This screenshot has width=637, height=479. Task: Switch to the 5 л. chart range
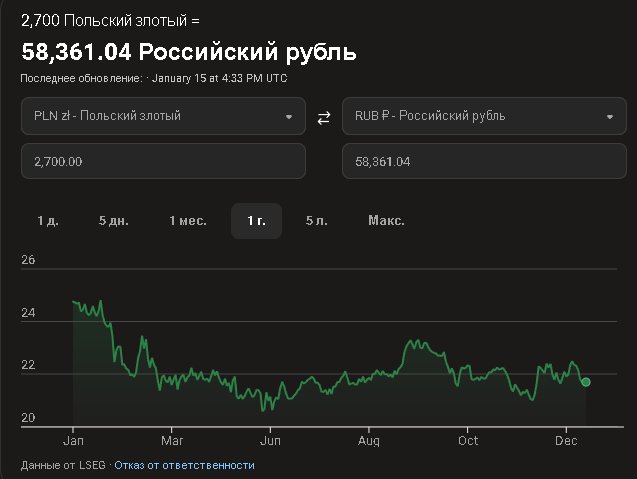click(x=317, y=221)
